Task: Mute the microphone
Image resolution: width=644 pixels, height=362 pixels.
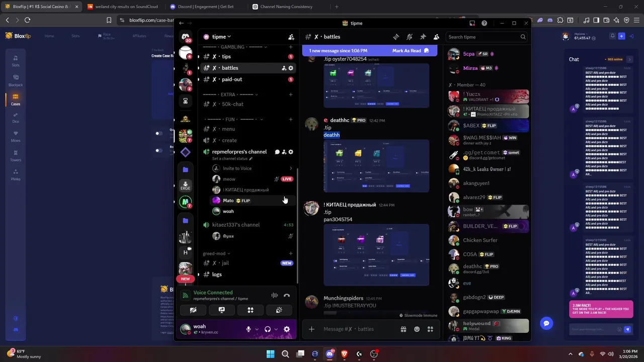Action: pyautogui.click(x=248, y=329)
